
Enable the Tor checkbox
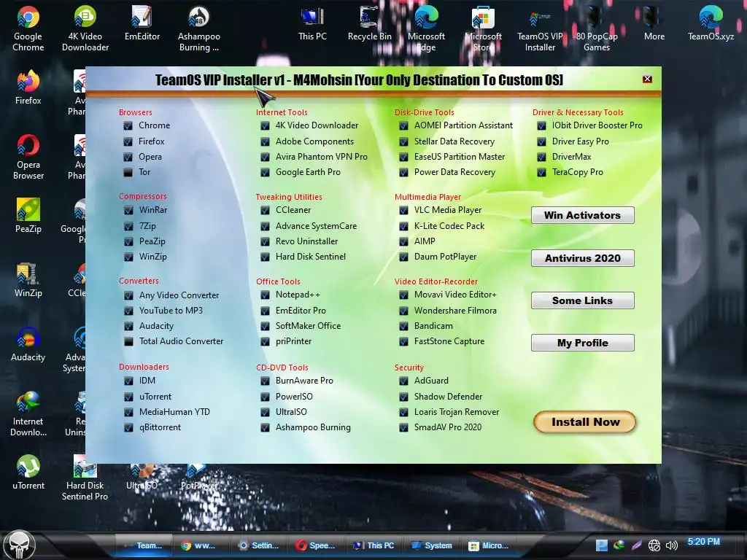click(128, 172)
